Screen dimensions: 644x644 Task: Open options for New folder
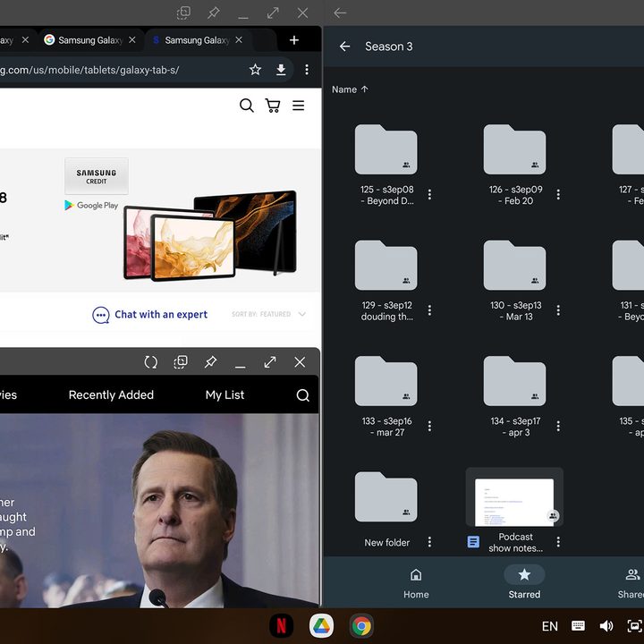(429, 542)
